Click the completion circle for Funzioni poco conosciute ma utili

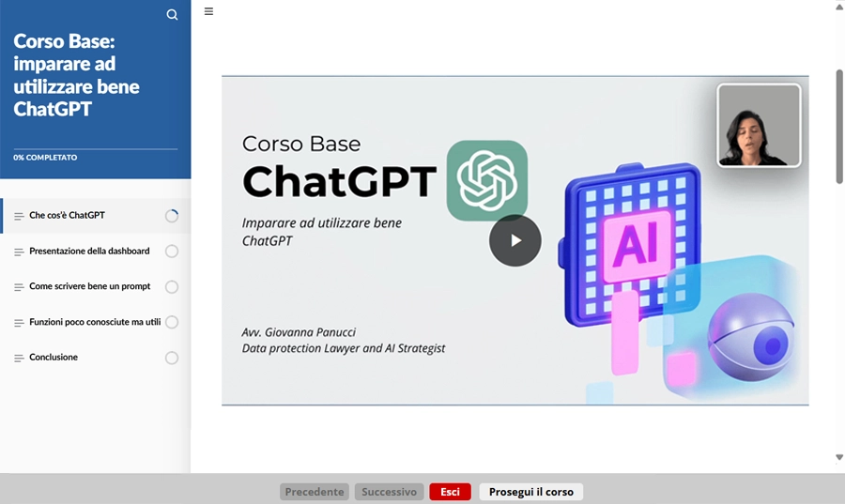[172, 323]
